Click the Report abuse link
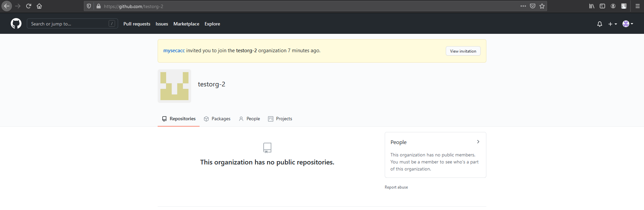 pyautogui.click(x=396, y=187)
